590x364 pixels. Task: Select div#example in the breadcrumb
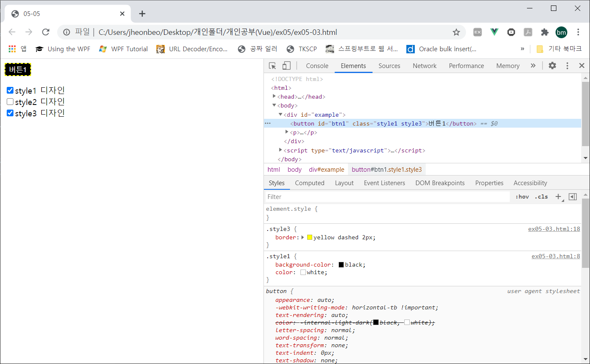[x=327, y=170]
